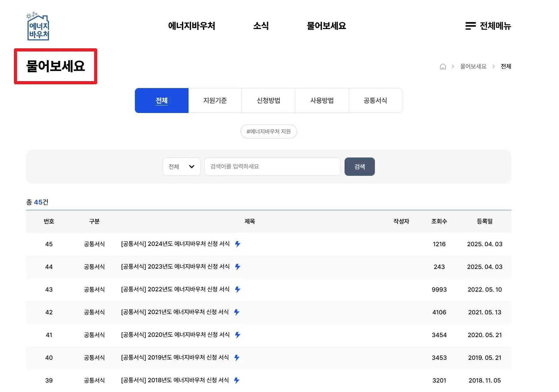Click the lightning icon next to 2020년도 서식
This screenshot has height=392, width=559.
(x=237, y=335)
